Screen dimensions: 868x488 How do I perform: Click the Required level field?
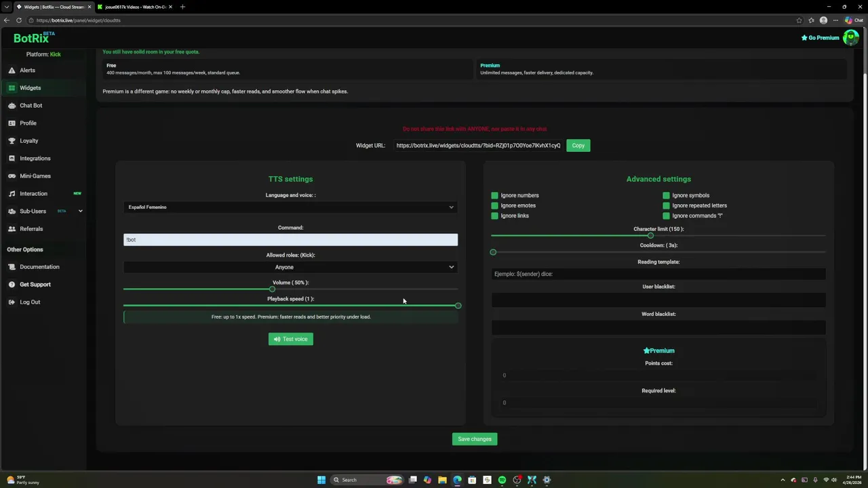[x=658, y=403]
